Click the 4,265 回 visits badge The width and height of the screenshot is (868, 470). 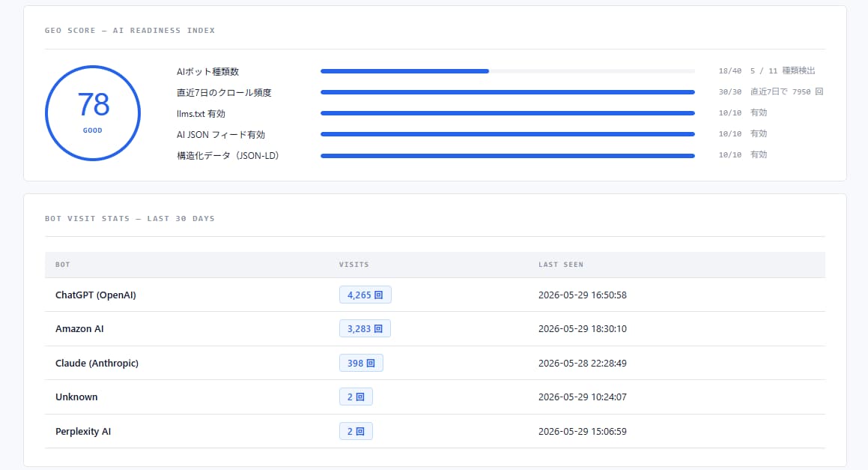point(365,295)
